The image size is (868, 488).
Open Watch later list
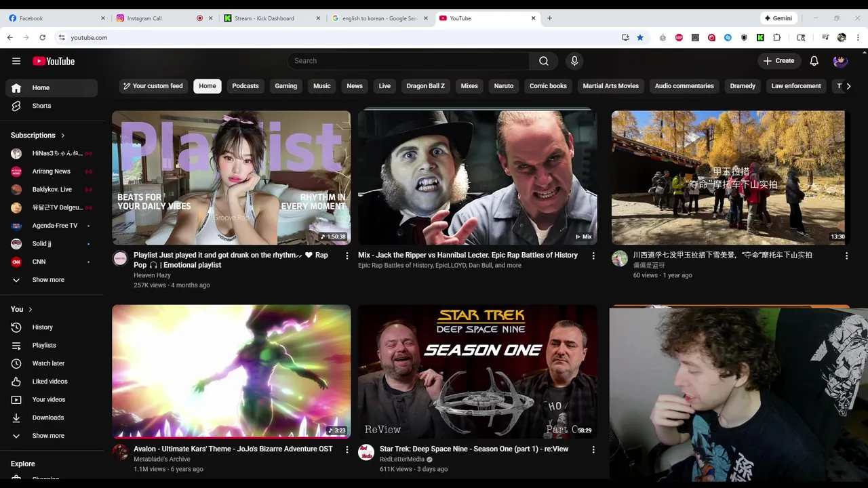[52, 363]
